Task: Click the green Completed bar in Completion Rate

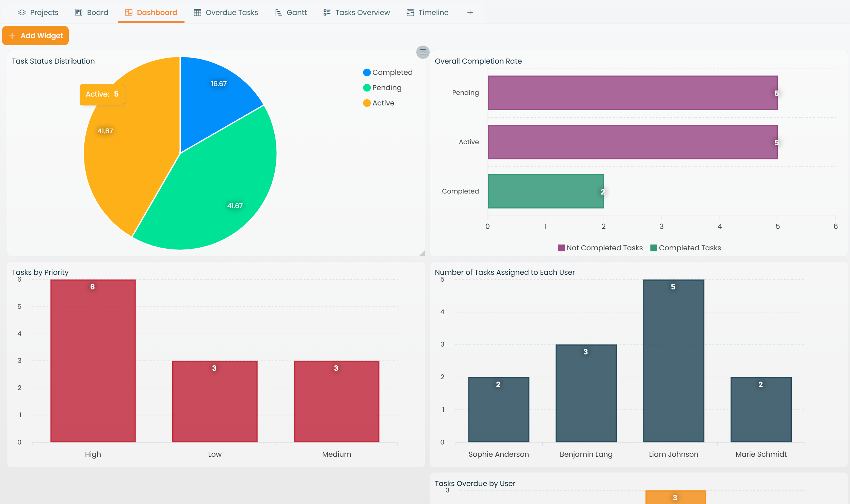Action: tap(546, 191)
